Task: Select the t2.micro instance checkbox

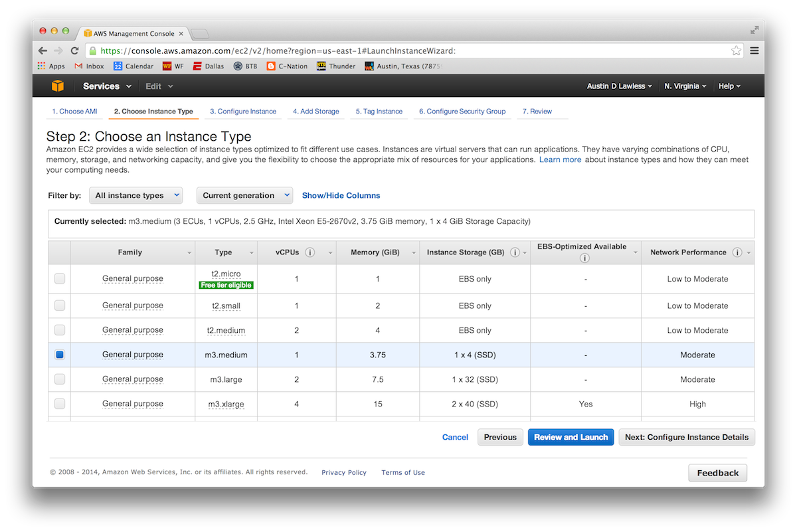Action: tap(60, 279)
